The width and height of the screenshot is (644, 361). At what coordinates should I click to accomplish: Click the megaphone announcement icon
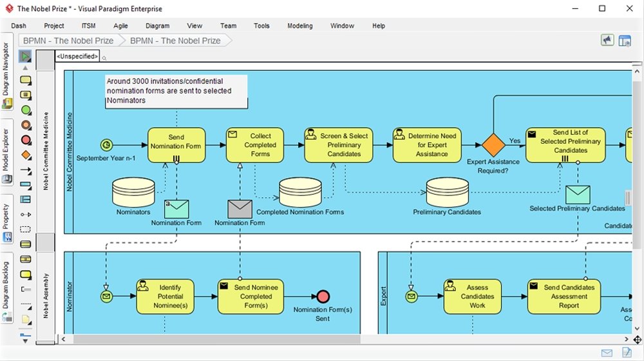[x=607, y=41]
